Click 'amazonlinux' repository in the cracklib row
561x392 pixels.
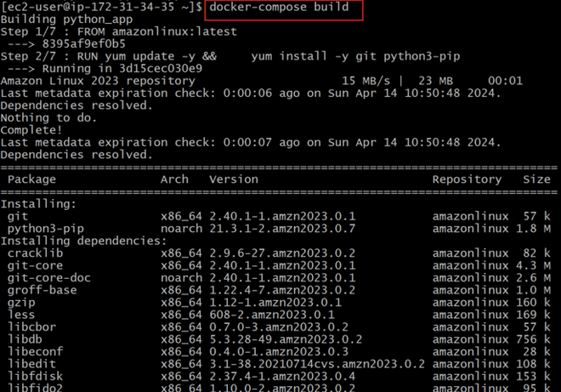coord(471,253)
